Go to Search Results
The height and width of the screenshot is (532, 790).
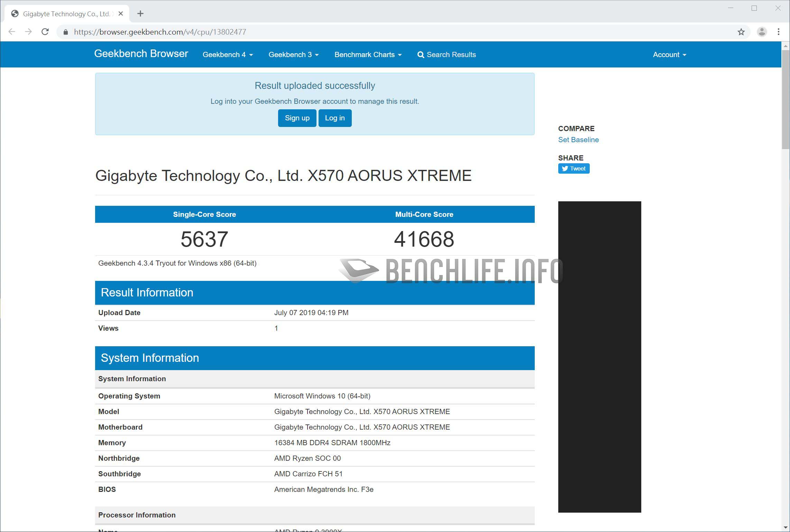[447, 55]
